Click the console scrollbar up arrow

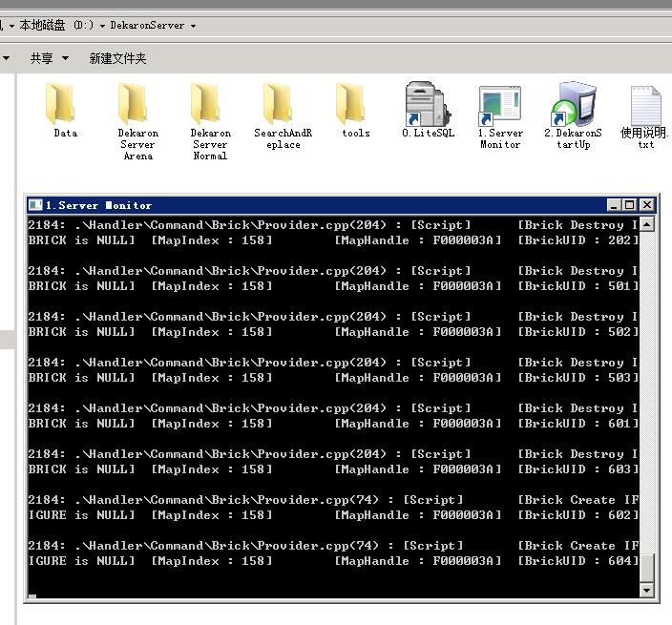[x=646, y=224]
